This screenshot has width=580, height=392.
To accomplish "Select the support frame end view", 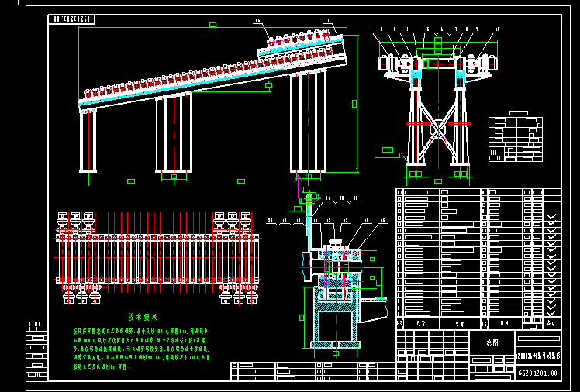I will pyautogui.click(x=438, y=107).
